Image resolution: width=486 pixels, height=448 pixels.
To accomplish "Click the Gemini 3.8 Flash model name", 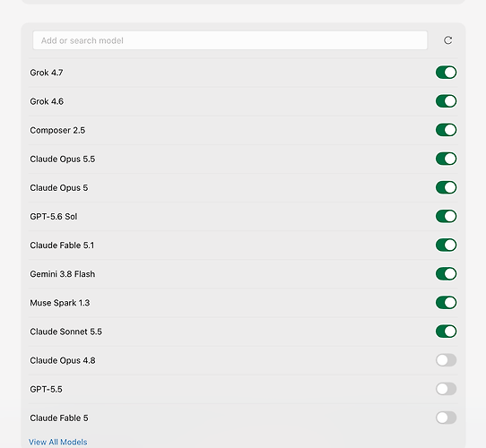I will pos(62,274).
